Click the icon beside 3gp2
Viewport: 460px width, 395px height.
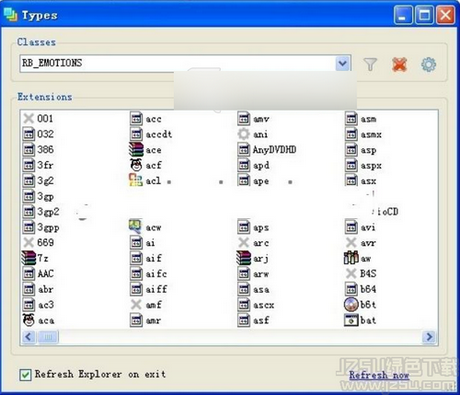pos(29,211)
